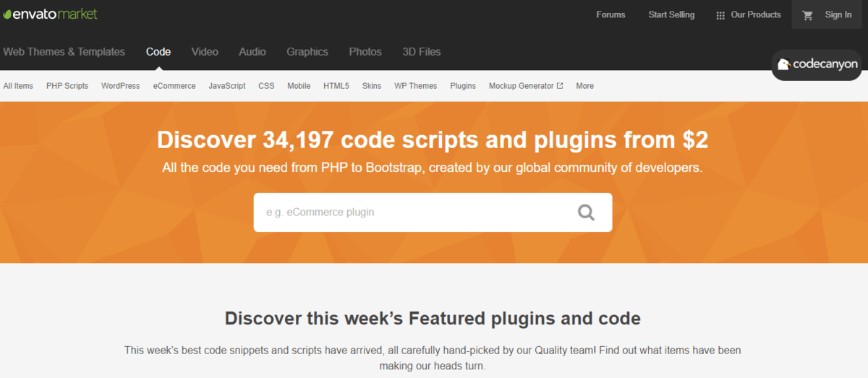Expand the More categories menu
This screenshot has width=868, height=378.
(x=585, y=85)
